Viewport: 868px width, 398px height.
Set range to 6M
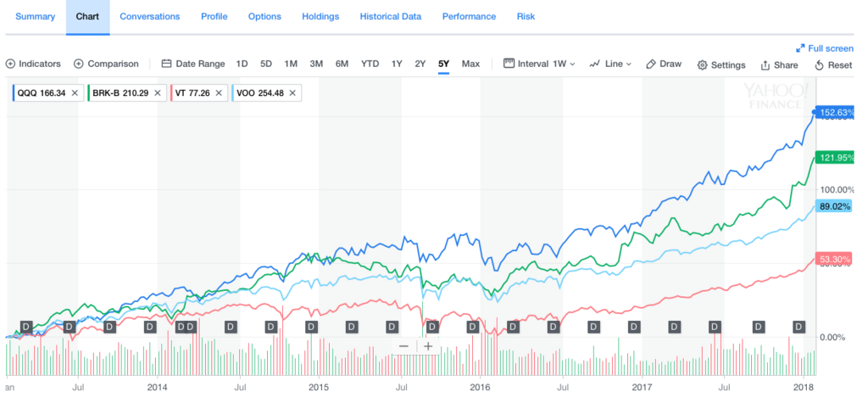point(342,64)
